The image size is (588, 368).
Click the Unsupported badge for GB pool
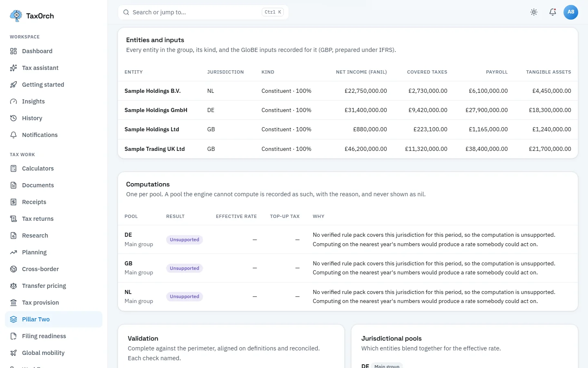(x=185, y=268)
